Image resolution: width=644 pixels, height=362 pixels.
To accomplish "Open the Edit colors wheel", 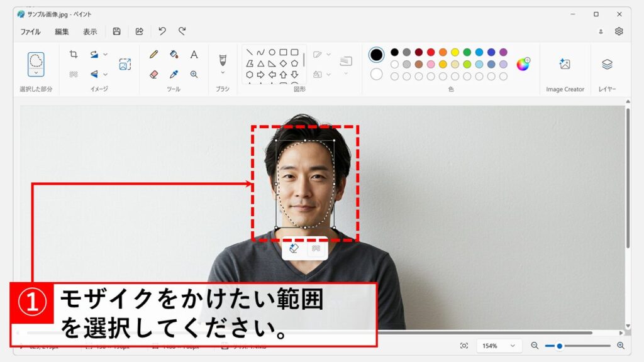I will pyautogui.click(x=523, y=64).
